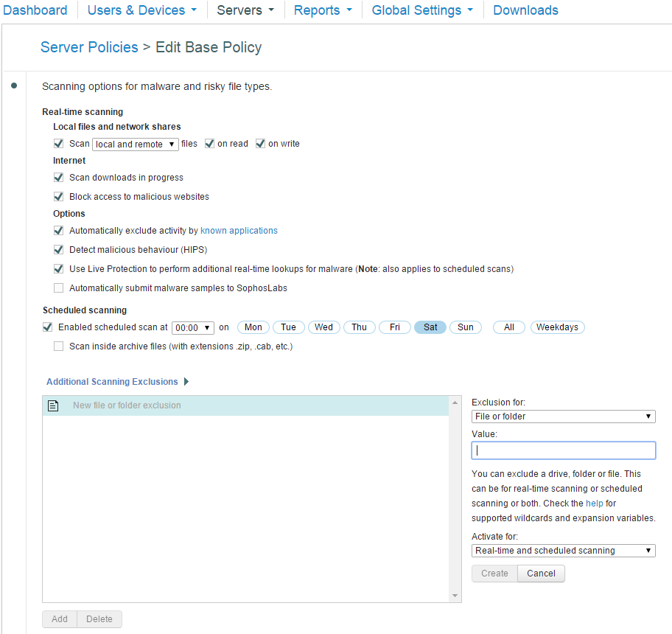Click the exclusion Value input field
The width and height of the screenshot is (672, 634).
coord(563,450)
